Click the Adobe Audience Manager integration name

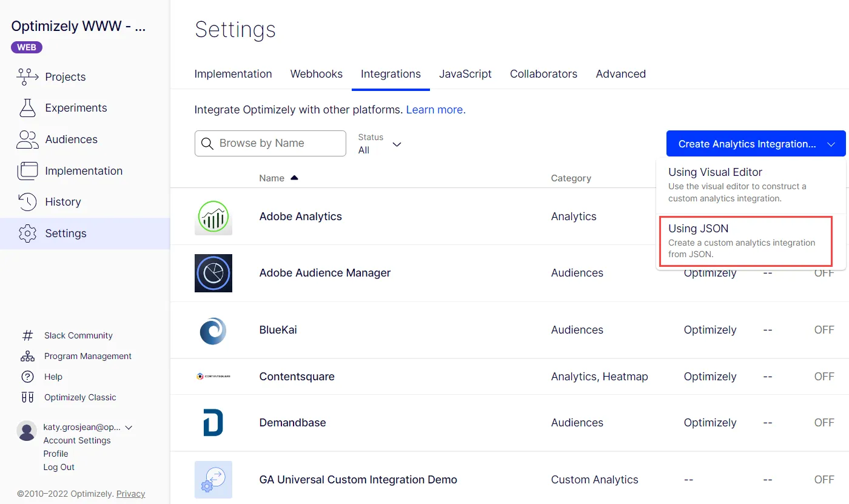pyautogui.click(x=324, y=273)
